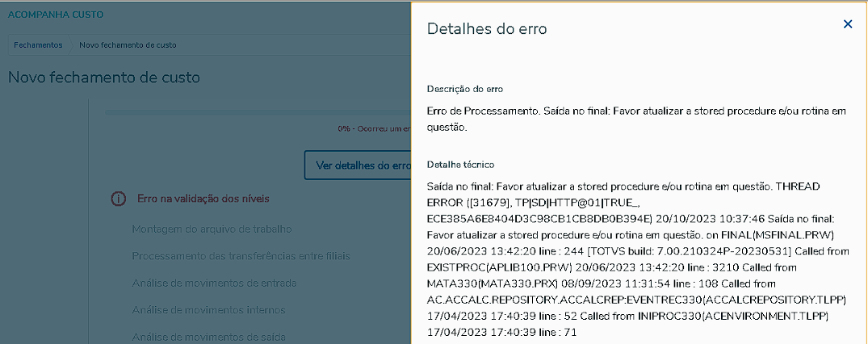Go to the Fechamentos breadcrumb
Image resolution: width=868 pixels, height=344 pixels.
tap(38, 45)
